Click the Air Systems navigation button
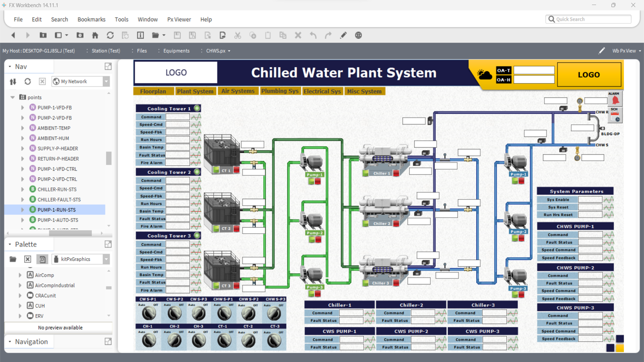The height and width of the screenshot is (362, 644). tap(238, 91)
